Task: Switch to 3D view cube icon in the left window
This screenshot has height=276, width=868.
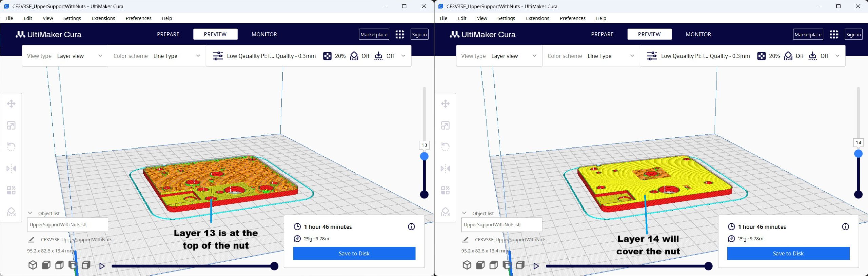Action: pyautogui.click(x=33, y=265)
